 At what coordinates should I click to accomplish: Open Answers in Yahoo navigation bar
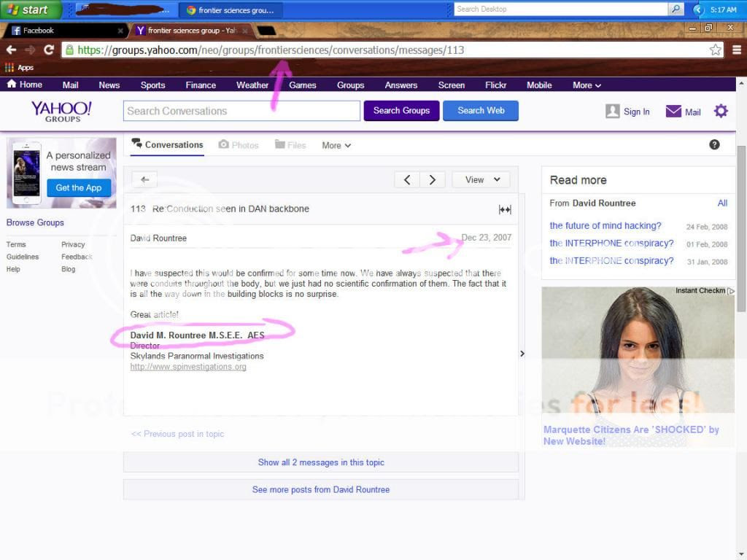point(401,85)
